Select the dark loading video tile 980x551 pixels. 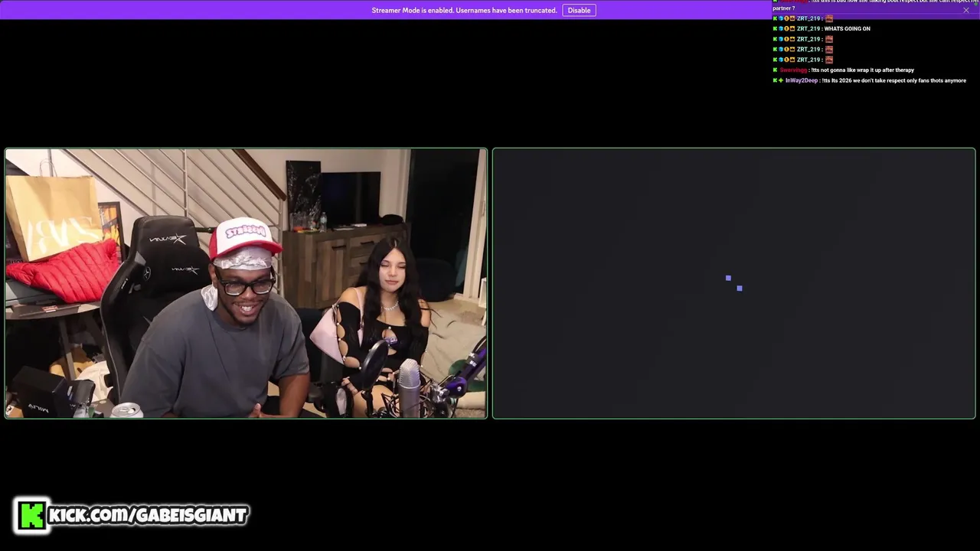733,283
